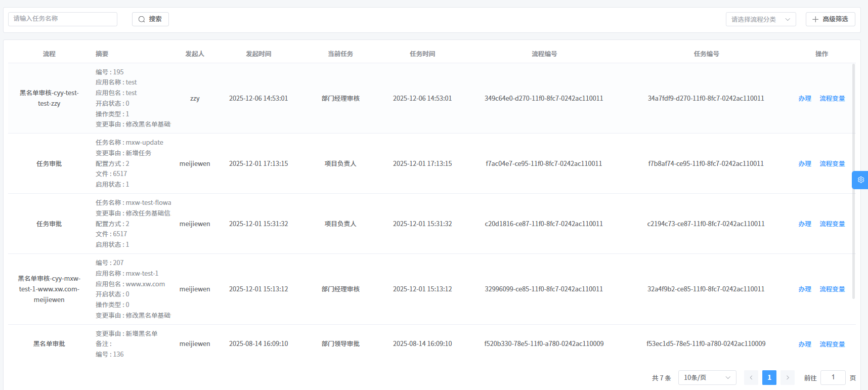Open the process category dropdown

pos(760,19)
